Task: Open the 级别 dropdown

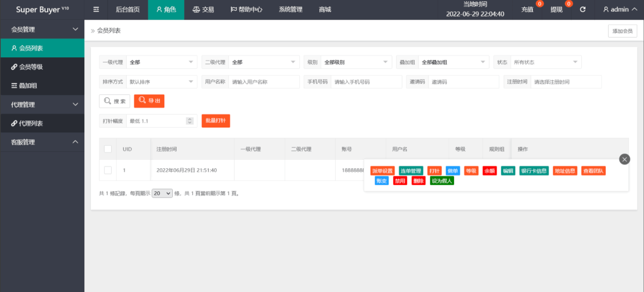Action: click(x=356, y=62)
